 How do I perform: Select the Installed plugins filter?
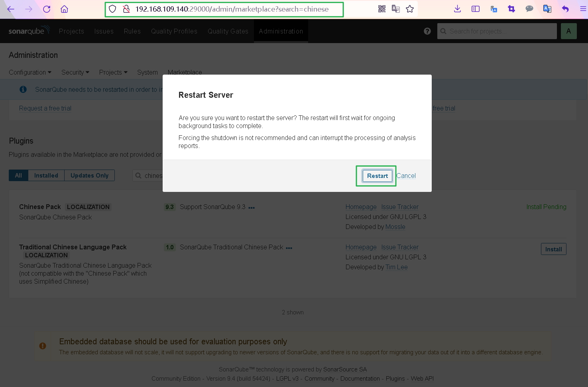click(x=46, y=176)
